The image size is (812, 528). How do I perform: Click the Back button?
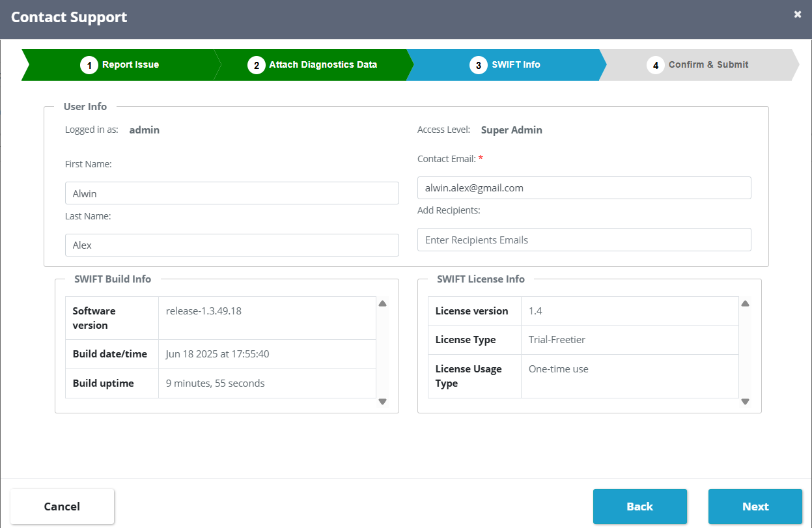coord(640,507)
